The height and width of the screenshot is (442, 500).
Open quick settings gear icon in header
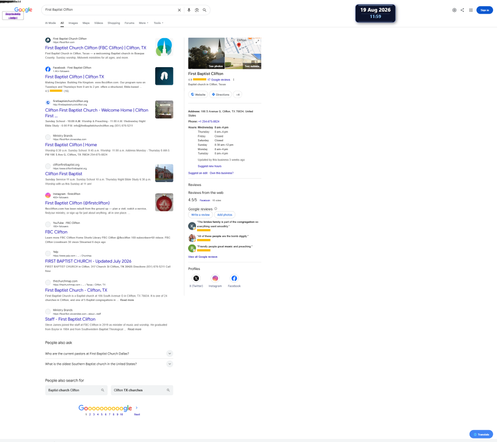pyautogui.click(x=454, y=10)
